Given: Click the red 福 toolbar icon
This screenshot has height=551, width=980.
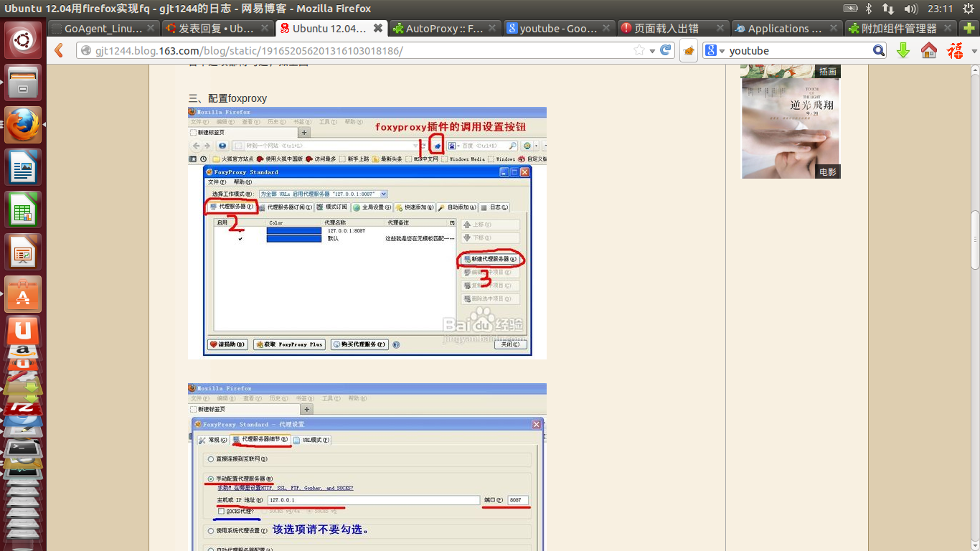Looking at the screenshot, I should [x=955, y=50].
